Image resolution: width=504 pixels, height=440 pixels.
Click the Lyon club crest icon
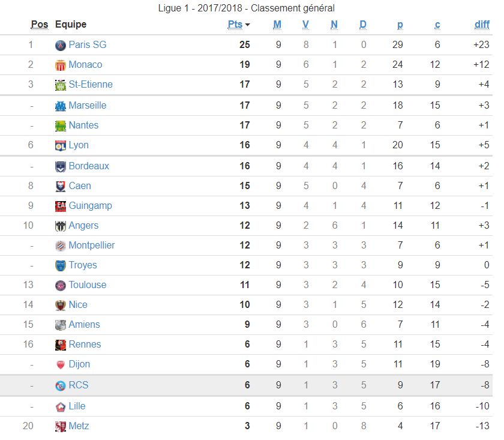tap(60, 145)
